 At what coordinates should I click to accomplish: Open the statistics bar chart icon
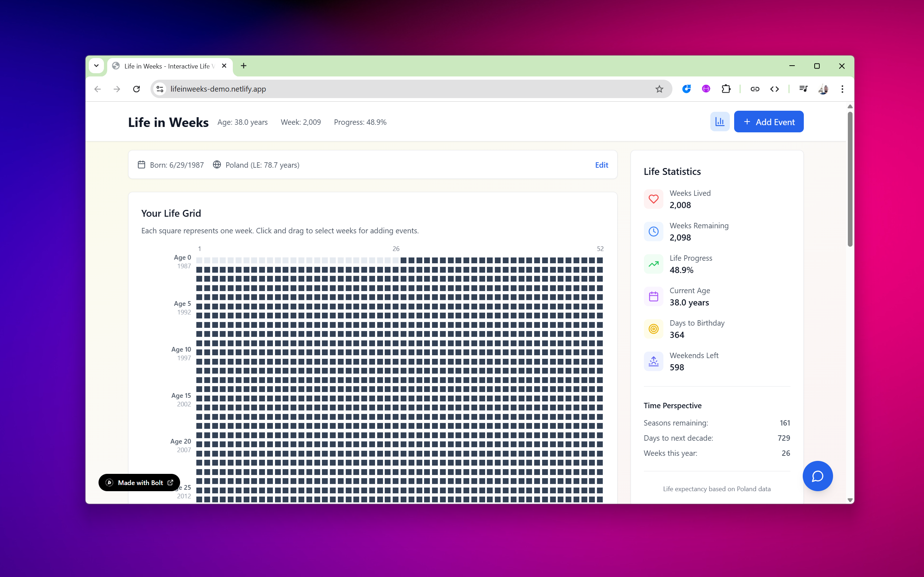pyautogui.click(x=719, y=122)
